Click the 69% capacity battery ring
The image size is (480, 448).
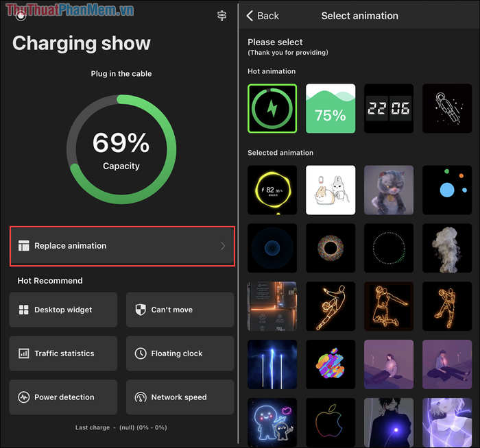coord(121,149)
